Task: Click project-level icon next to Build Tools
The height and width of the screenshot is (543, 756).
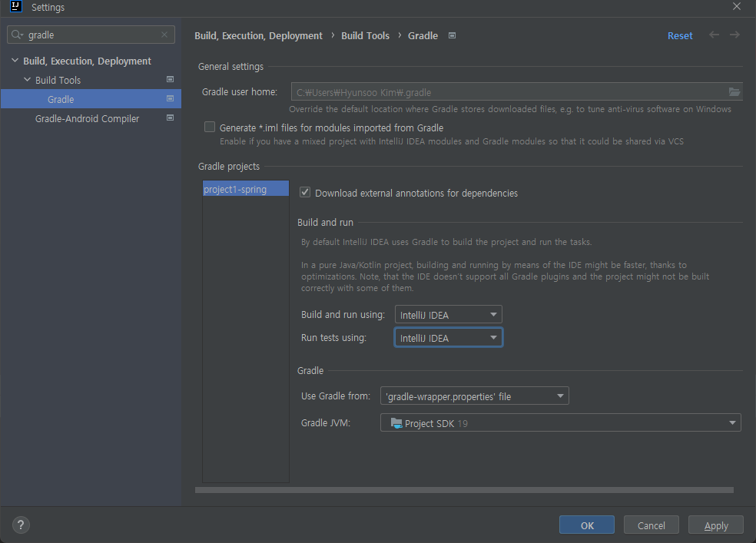Action: 171,80
